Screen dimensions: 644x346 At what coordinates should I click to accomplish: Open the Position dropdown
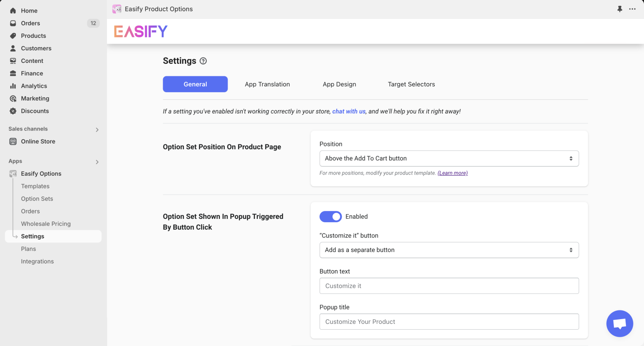449,159
